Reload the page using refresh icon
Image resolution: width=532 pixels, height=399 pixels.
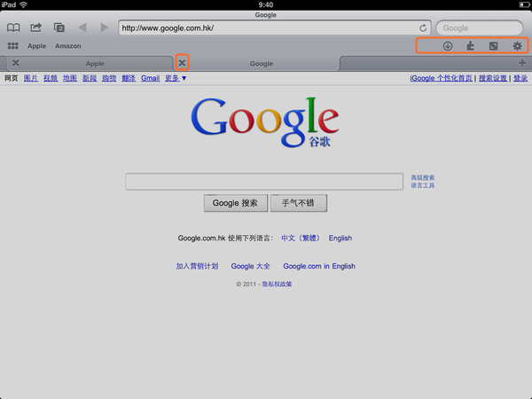[423, 27]
